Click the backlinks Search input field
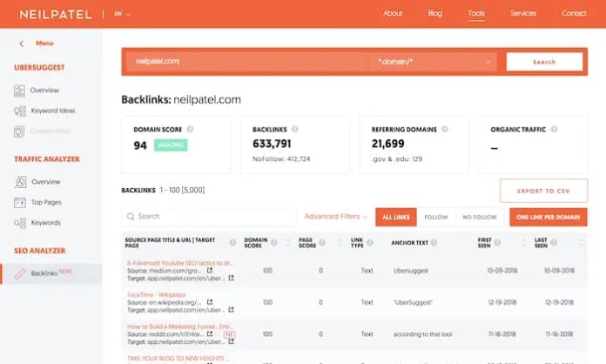 tap(209, 216)
